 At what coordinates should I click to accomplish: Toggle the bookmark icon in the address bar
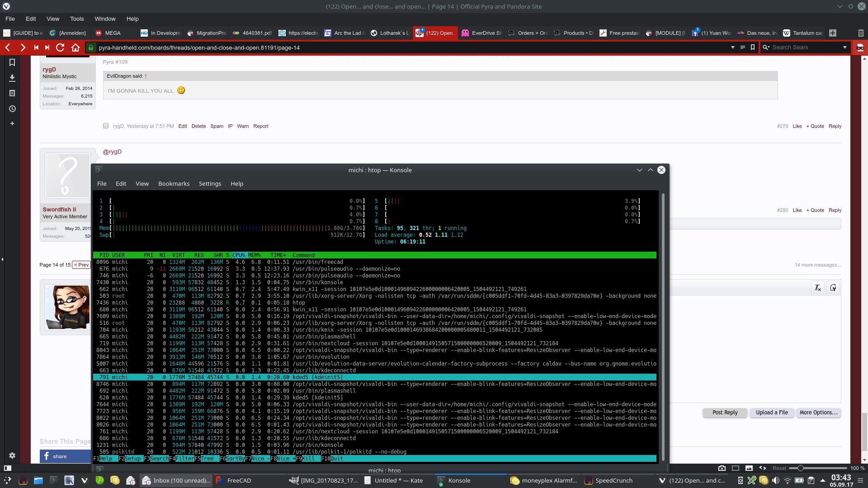point(753,47)
